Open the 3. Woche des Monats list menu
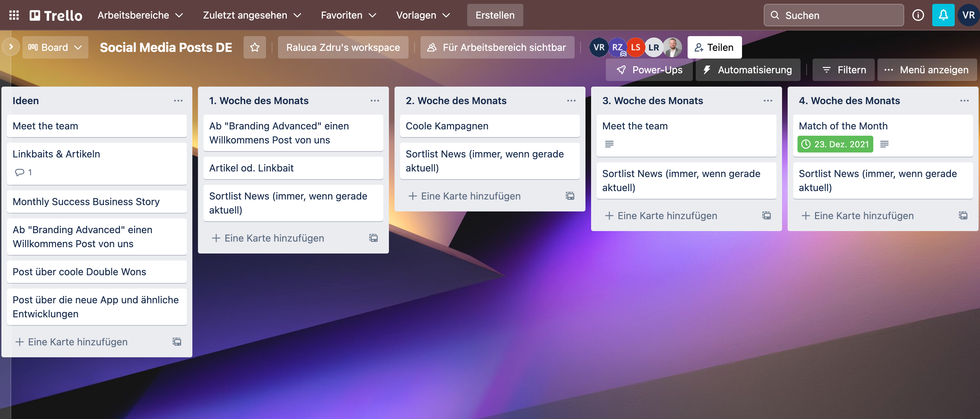The width and height of the screenshot is (980, 419). click(x=768, y=101)
